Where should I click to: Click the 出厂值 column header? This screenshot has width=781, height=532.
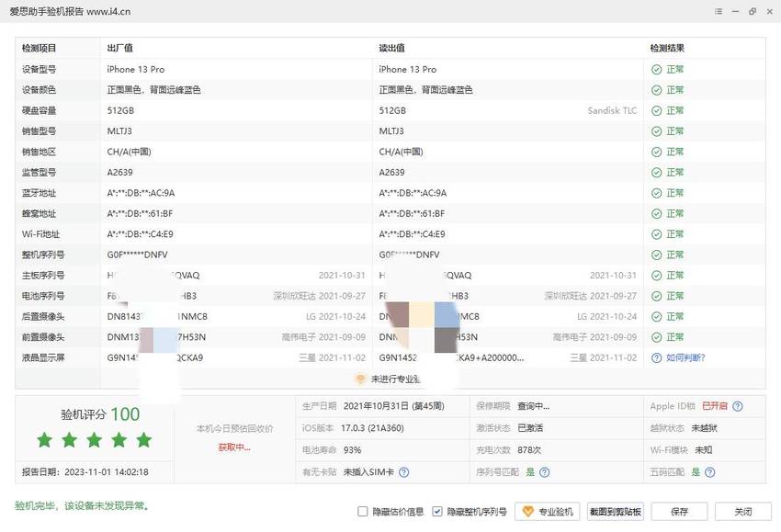(x=120, y=49)
